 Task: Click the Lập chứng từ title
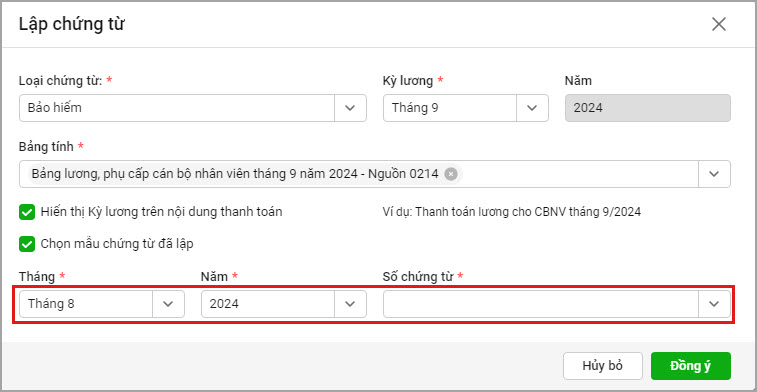tap(71, 24)
